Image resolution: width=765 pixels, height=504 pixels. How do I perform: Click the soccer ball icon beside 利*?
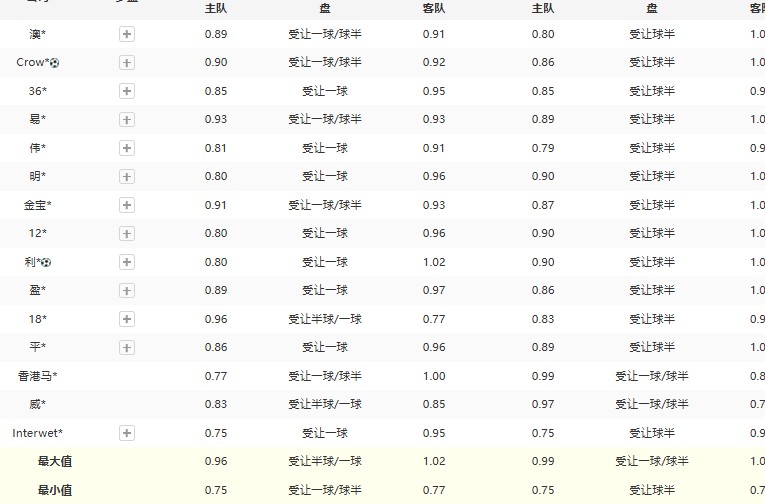coord(46,262)
